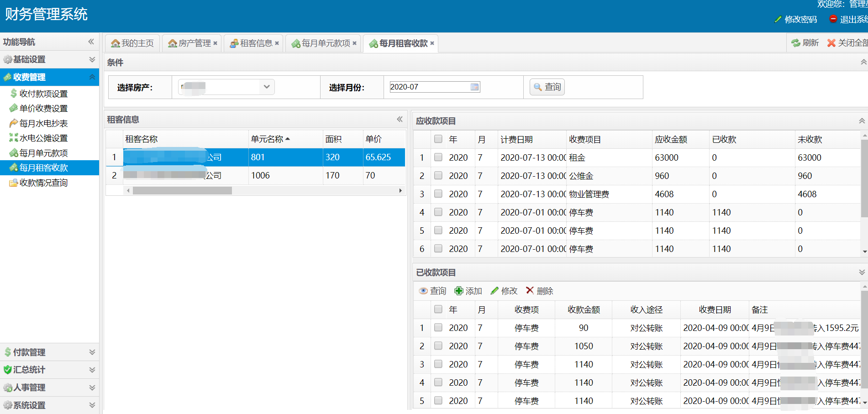Close the 每月单元款项 tab
Viewport: 868px width, 414px height.
point(354,43)
